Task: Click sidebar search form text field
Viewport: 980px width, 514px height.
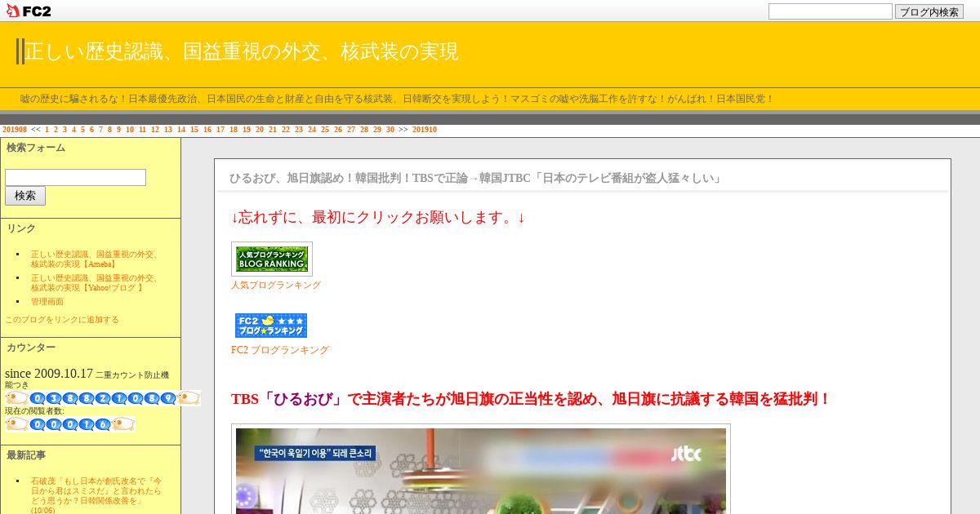Action: (75, 177)
